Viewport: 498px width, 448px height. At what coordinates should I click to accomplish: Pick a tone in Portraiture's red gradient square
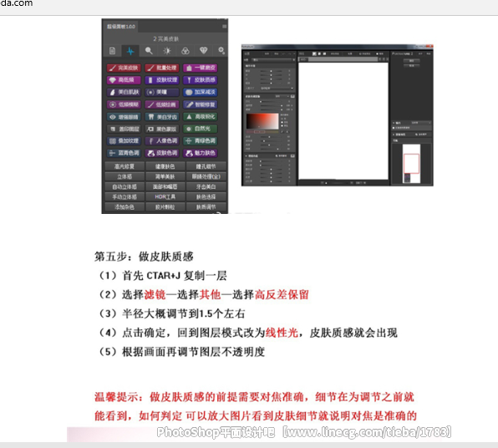262,121
